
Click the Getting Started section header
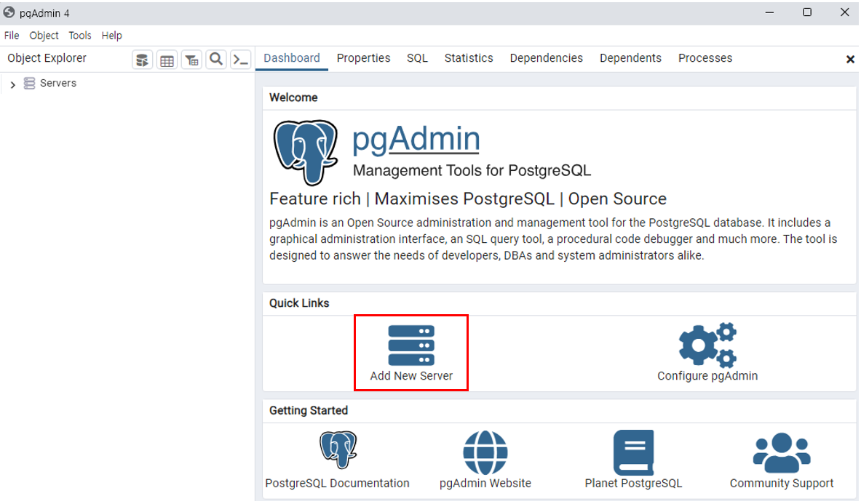(309, 411)
